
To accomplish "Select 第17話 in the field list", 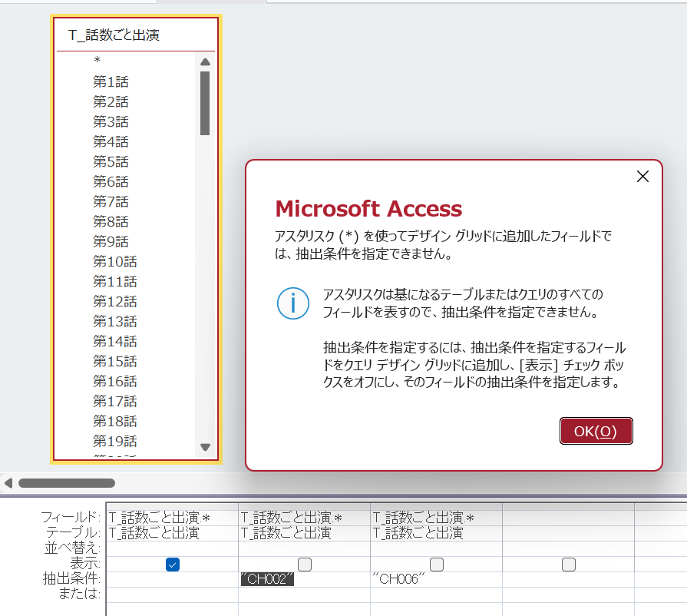I will 115,401.
